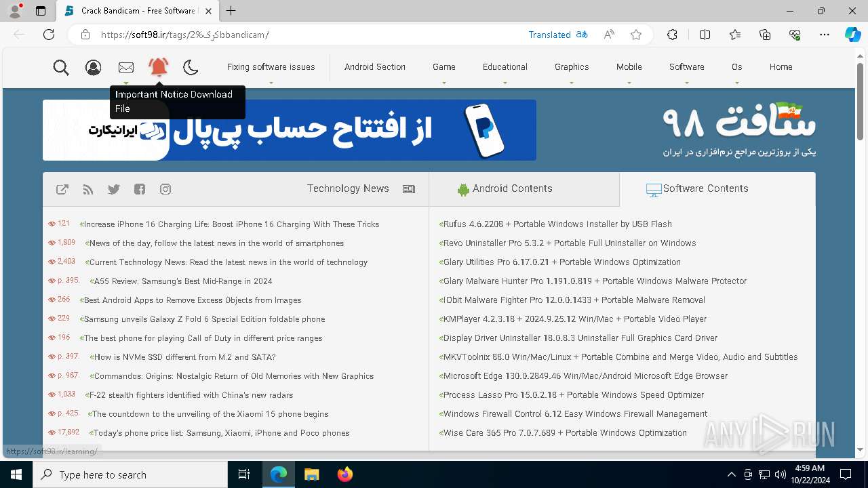Open the Instagram icon
The width and height of the screenshot is (868, 488).
click(165, 190)
